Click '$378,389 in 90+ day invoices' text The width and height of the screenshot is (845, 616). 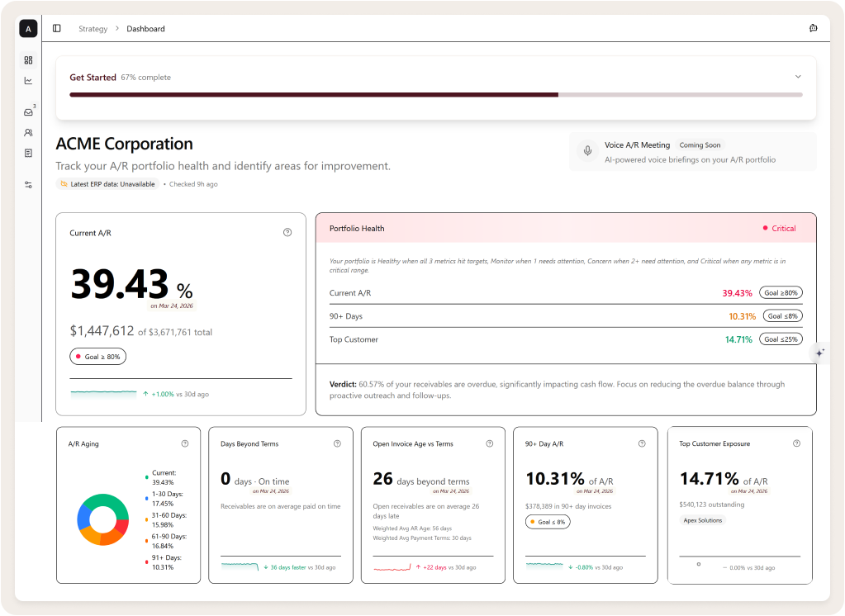tap(568, 506)
